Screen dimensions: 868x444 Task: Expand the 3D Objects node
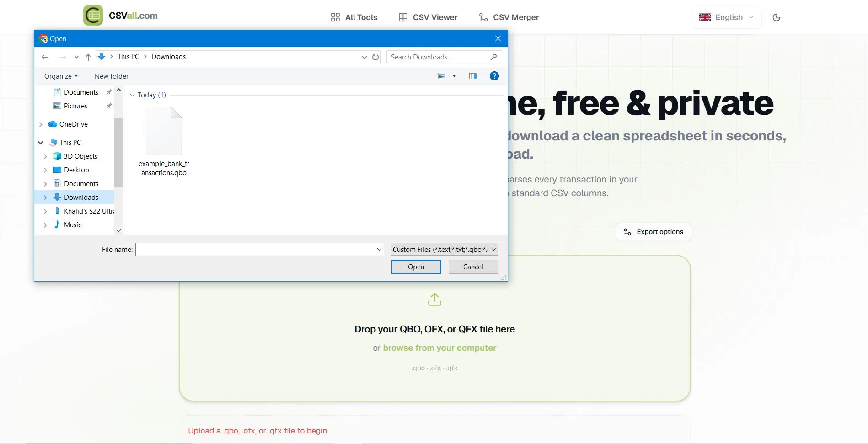click(x=45, y=156)
